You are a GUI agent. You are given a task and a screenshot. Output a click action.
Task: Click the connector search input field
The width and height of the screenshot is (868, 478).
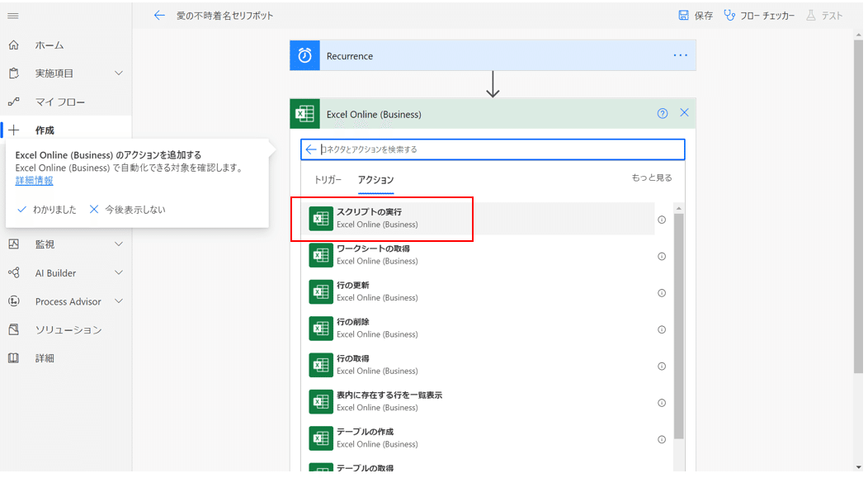[493, 149]
